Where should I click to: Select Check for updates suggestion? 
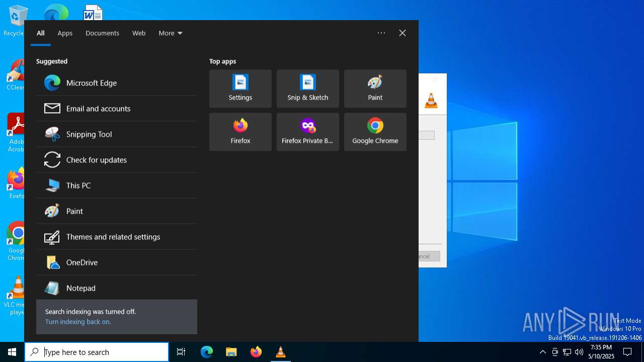pyautogui.click(x=117, y=160)
